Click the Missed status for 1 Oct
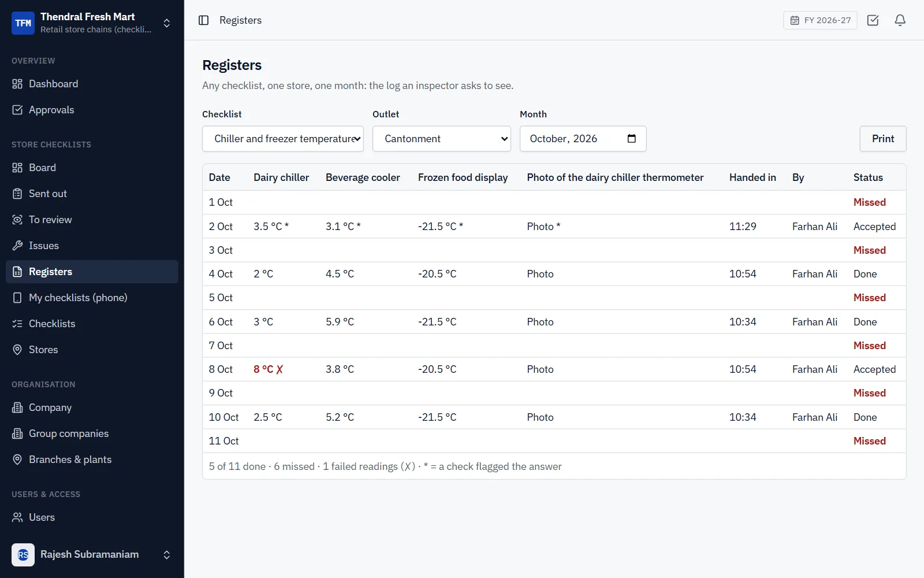This screenshot has height=578, width=924. [x=869, y=202]
